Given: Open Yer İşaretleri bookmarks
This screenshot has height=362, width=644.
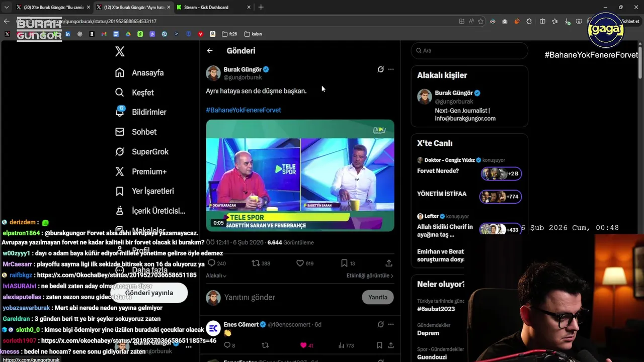Looking at the screenshot, I should point(144,191).
